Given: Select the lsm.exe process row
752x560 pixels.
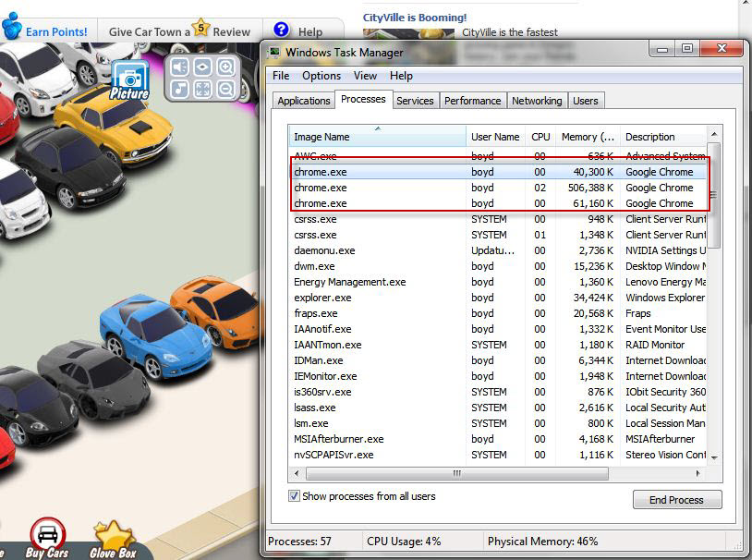Looking at the screenshot, I should [498, 423].
